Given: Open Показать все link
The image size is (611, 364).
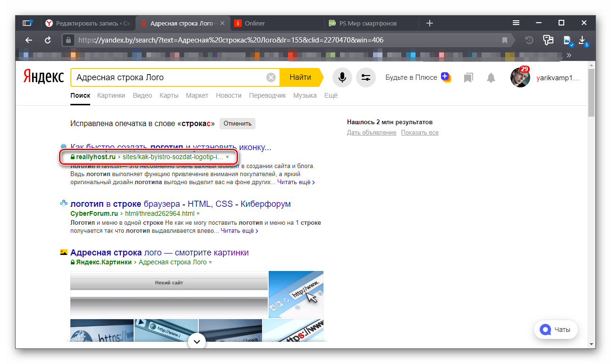Looking at the screenshot, I should [420, 133].
